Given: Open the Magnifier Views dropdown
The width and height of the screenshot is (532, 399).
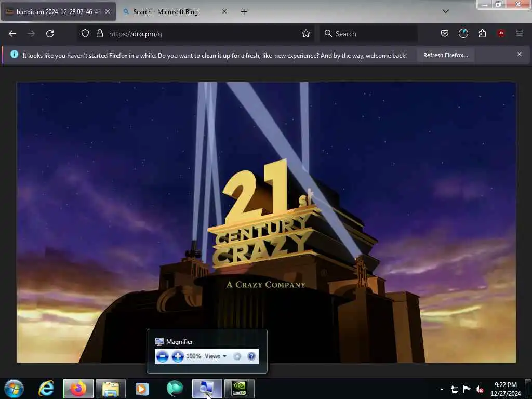Looking at the screenshot, I should click(216, 356).
